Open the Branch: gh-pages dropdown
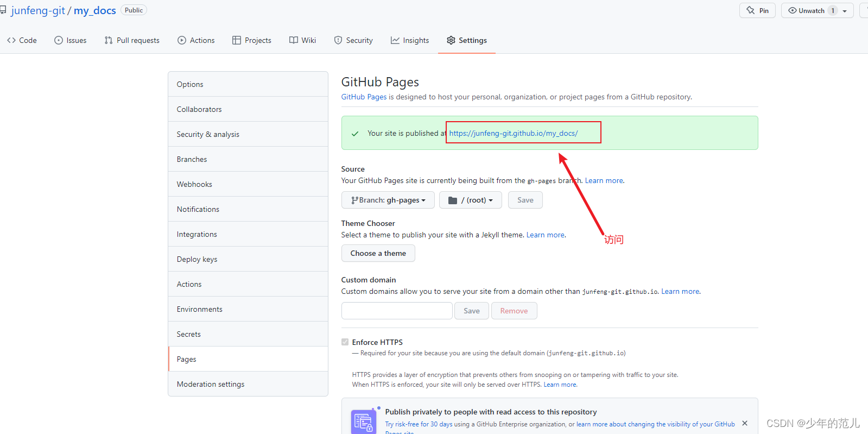 (388, 200)
